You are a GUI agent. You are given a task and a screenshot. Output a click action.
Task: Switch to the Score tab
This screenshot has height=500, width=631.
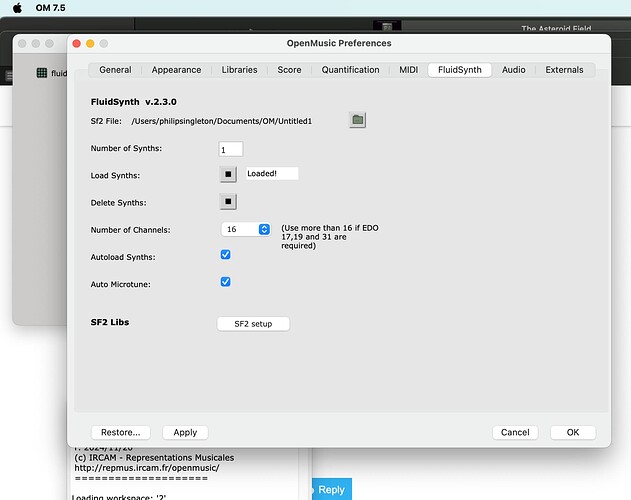[x=289, y=70]
